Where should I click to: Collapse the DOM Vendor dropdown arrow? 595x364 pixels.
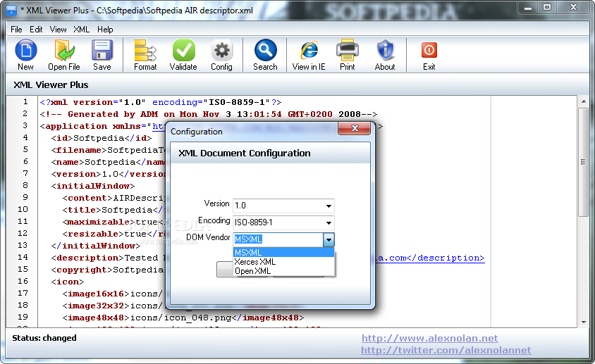point(329,239)
